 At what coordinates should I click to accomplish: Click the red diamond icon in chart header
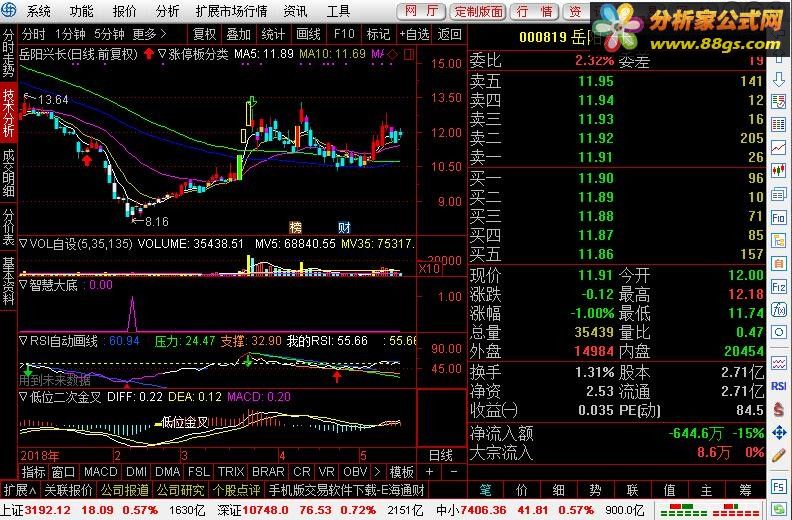coord(392,54)
